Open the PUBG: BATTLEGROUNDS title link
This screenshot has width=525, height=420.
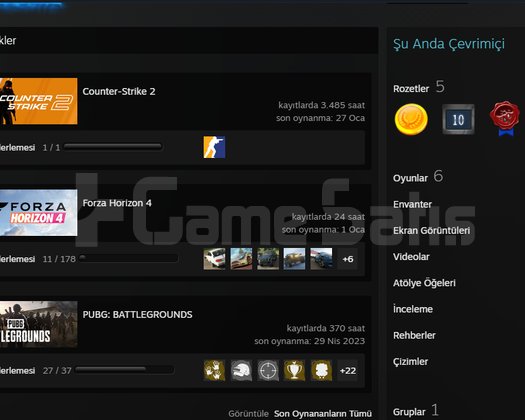137,314
